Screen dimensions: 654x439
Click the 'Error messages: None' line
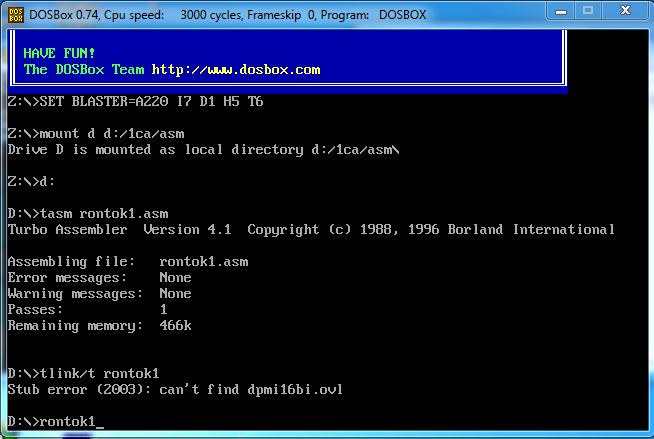[100, 277]
